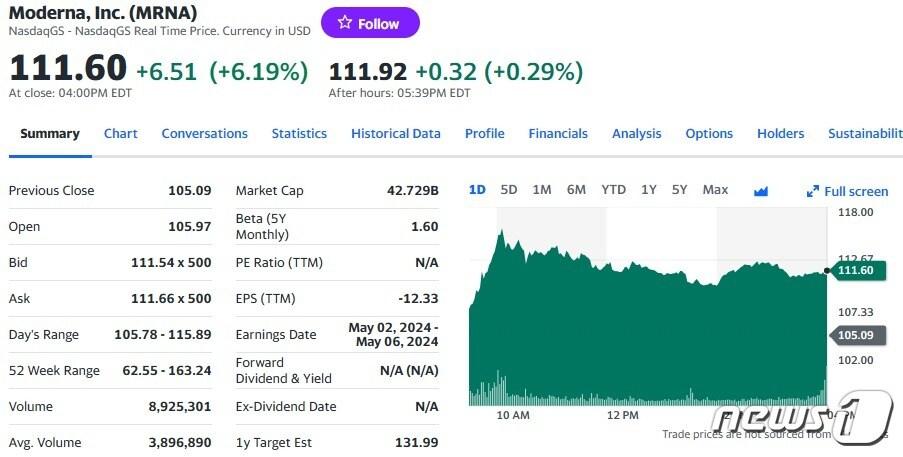Open the chart type icon
The height and width of the screenshot is (457, 903).
[760, 191]
